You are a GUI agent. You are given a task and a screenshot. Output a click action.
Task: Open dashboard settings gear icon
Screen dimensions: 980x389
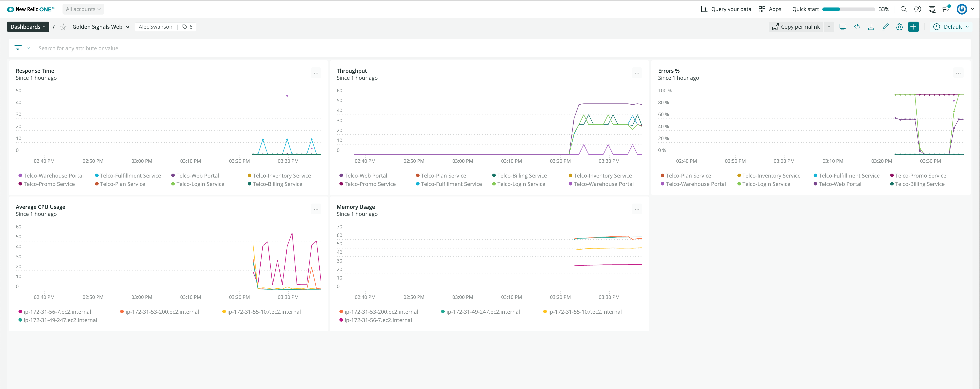899,27
